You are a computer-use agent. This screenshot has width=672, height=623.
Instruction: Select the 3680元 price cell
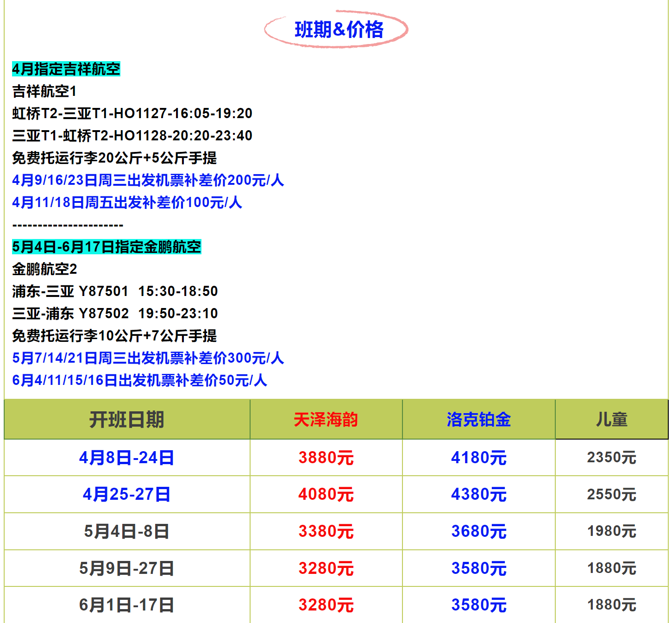(x=479, y=531)
